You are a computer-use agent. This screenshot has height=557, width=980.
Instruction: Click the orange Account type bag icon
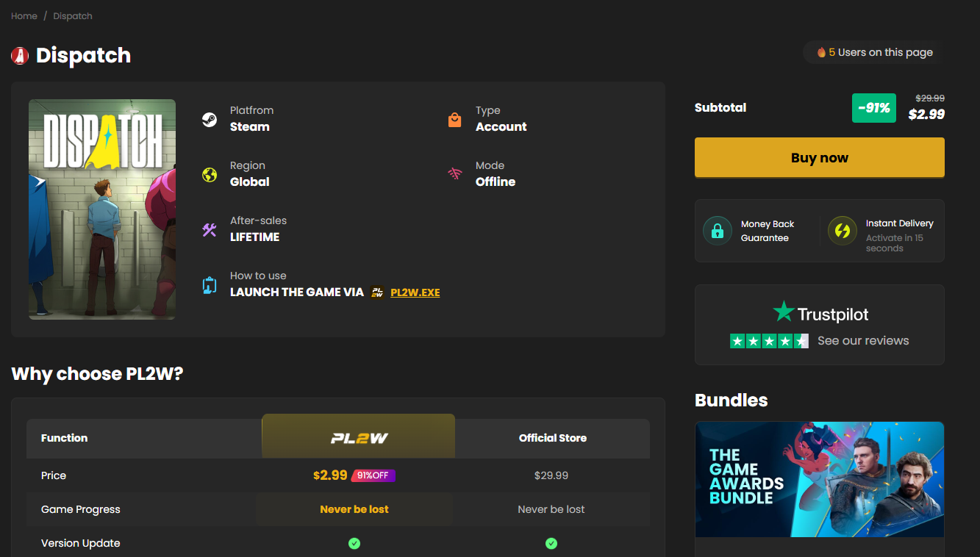pyautogui.click(x=455, y=120)
